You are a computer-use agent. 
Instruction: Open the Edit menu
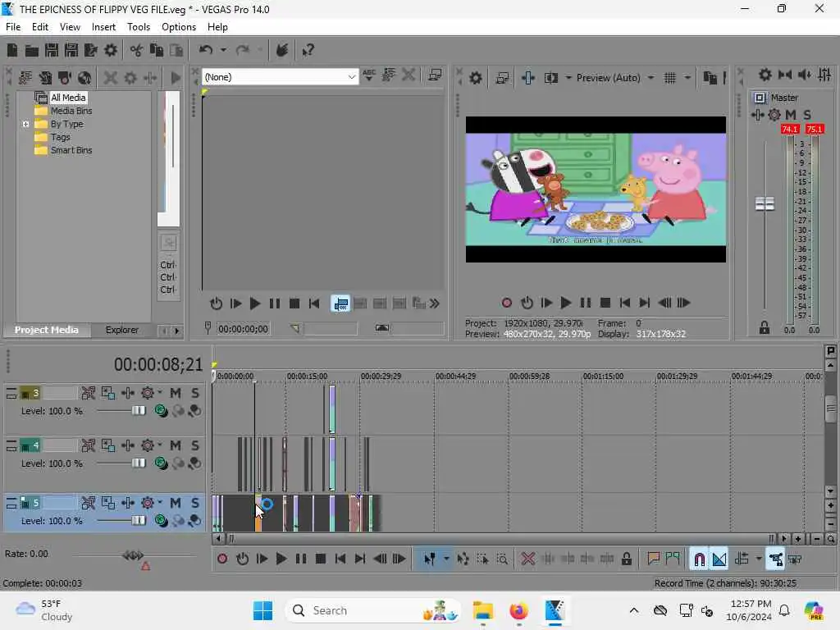[x=40, y=27]
